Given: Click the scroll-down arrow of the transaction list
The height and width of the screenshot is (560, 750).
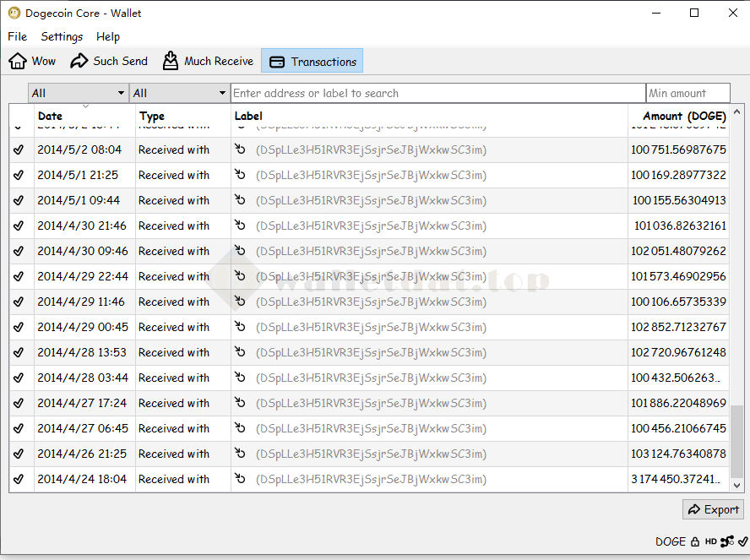Looking at the screenshot, I should click(736, 486).
